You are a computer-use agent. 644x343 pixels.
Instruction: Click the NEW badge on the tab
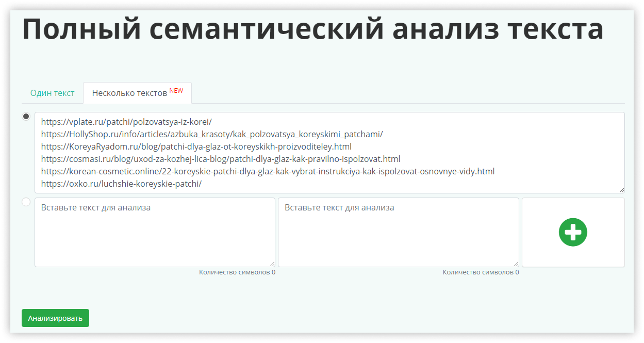[x=176, y=90]
